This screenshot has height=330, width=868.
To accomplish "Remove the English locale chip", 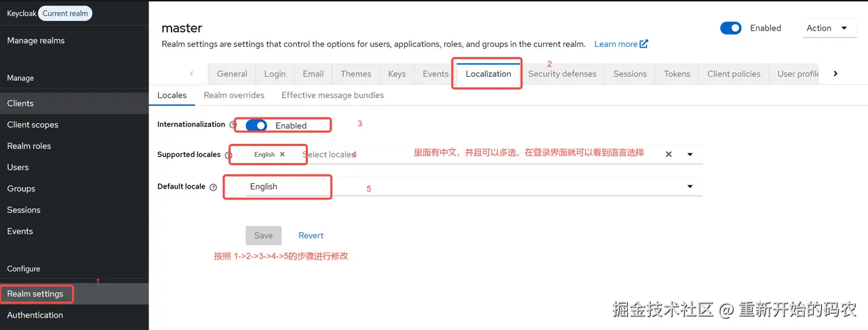I will (282, 154).
